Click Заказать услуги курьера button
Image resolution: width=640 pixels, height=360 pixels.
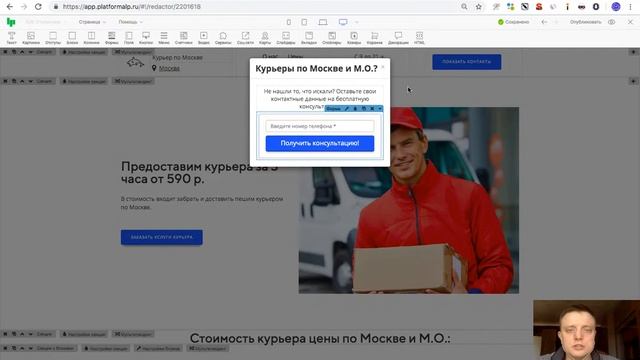tap(162, 237)
